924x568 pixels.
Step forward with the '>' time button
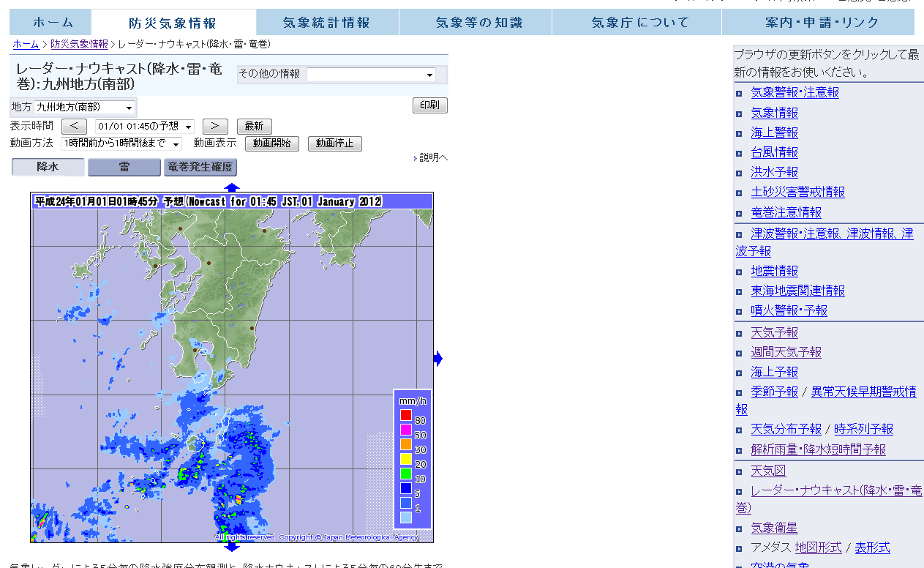[x=215, y=126]
